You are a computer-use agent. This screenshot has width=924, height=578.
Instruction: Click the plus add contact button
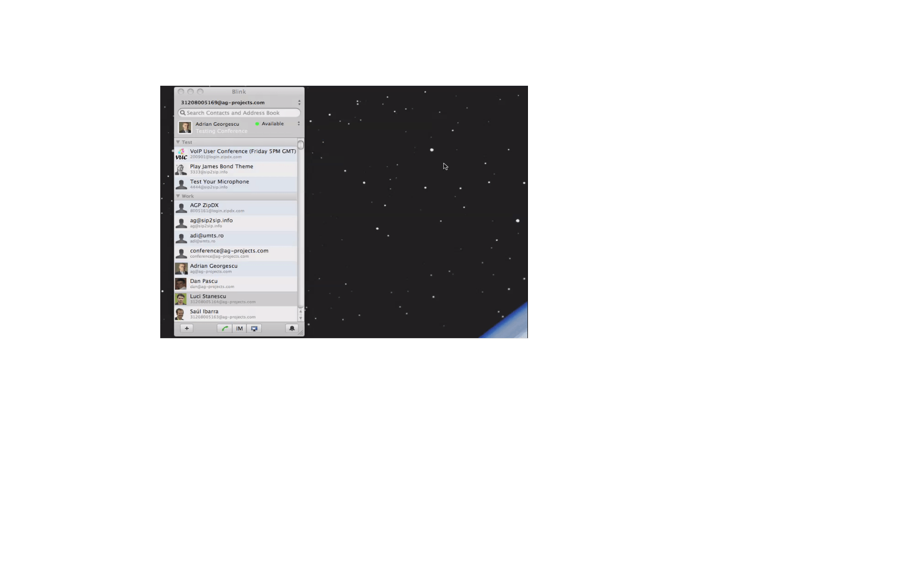click(187, 328)
